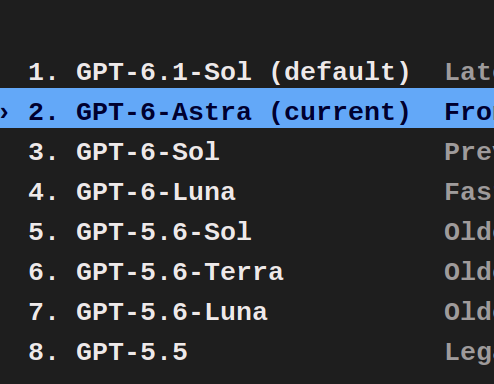Click the "Pre" description beside GPT-6-Sol
This screenshot has height=384, width=494.
click(469, 152)
